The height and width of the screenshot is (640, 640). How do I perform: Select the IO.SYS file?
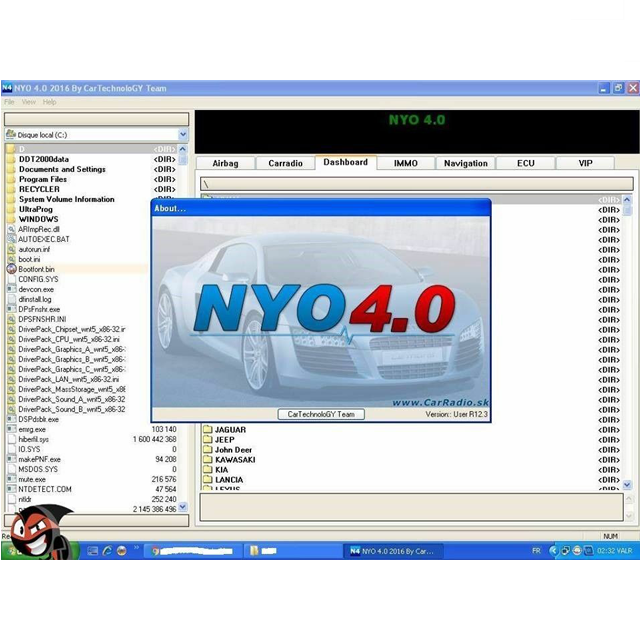(29, 449)
